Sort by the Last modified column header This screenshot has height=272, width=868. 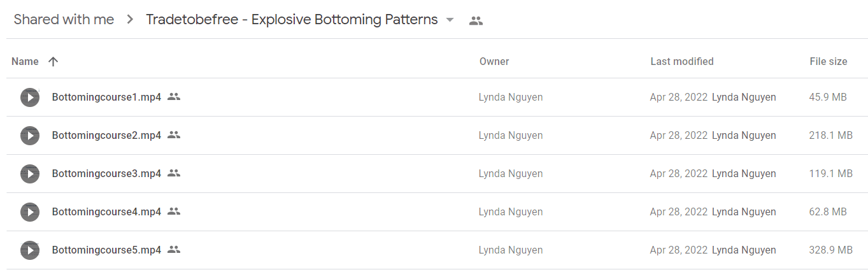[682, 62]
